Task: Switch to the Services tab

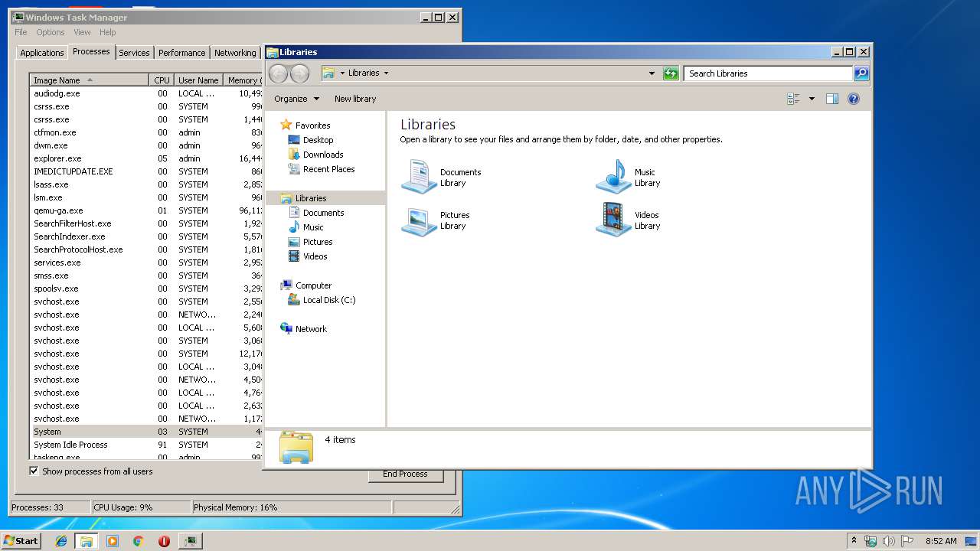Action: tap(134, 53)
